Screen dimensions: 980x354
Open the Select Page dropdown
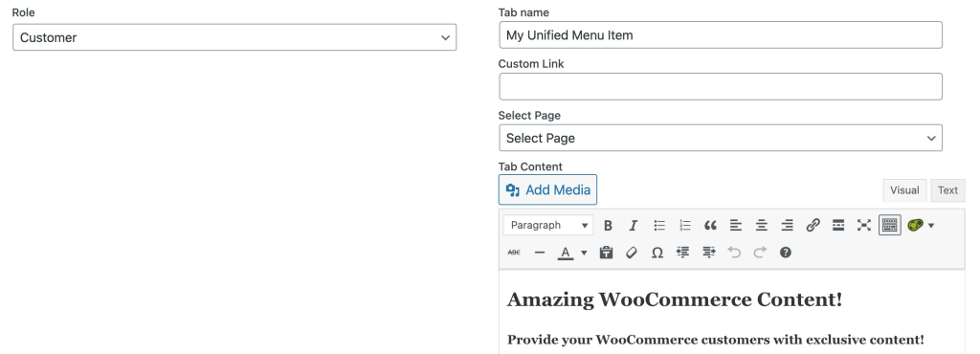[x=720, y=138]
